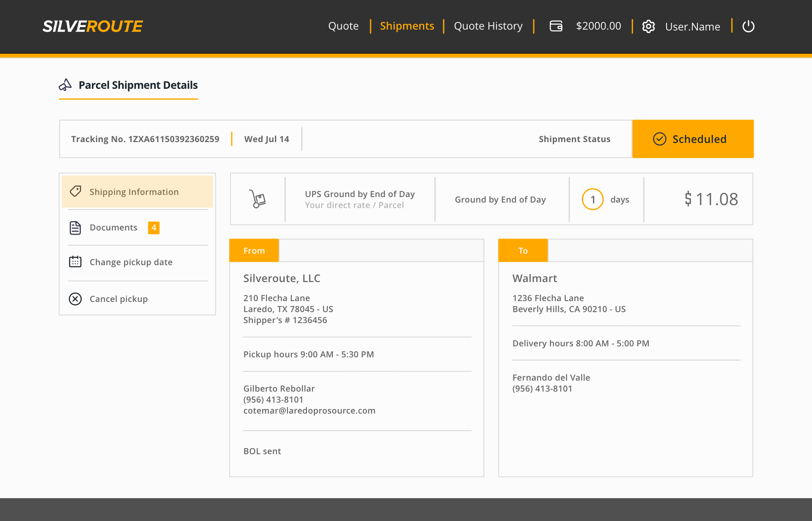The image size is (812, 521).
Task: Click the Shipping Information tag icon
Action: point(76,191)
